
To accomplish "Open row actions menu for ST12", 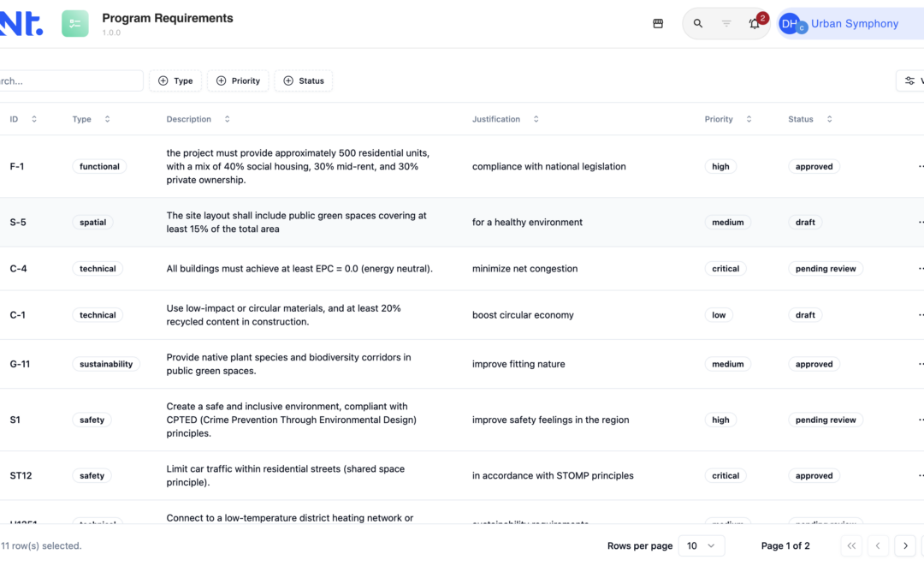I will [921, 475].
